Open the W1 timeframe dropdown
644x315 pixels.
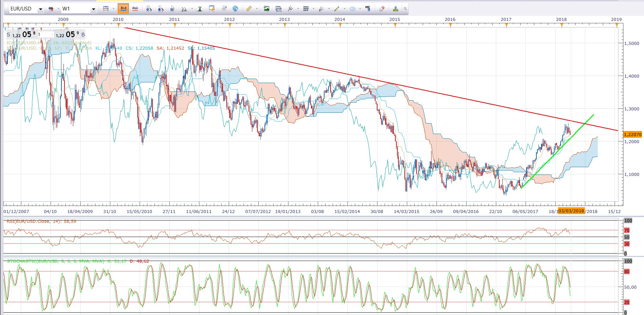[x=93, y=9]
